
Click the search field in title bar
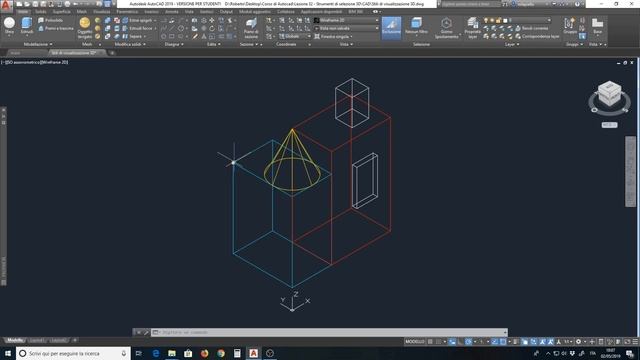click(x=470, y=4)
